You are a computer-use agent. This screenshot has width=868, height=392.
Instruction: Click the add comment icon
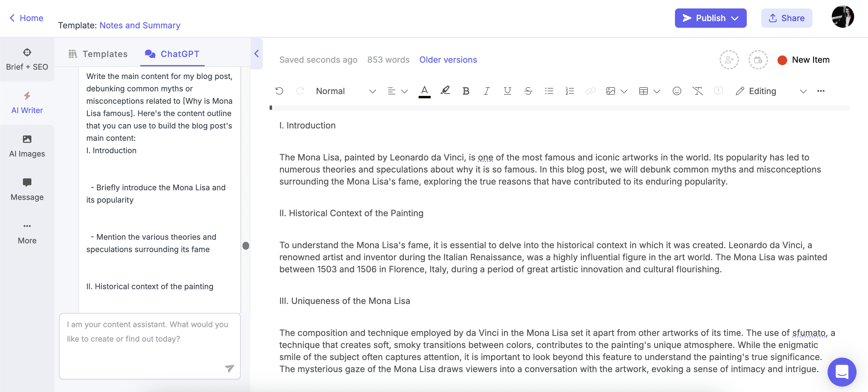tap(718, 91)
